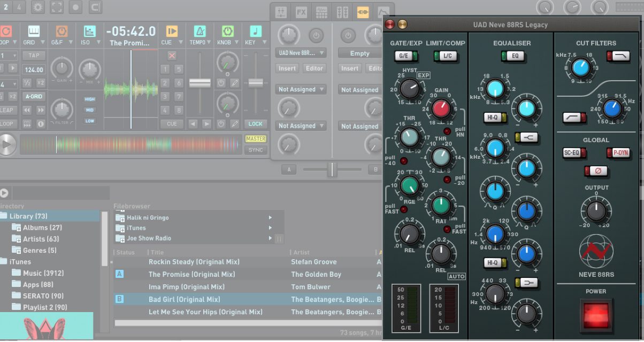Select the G&F power icon
This screenshot has width=644, height=342.
pos(62,31)
